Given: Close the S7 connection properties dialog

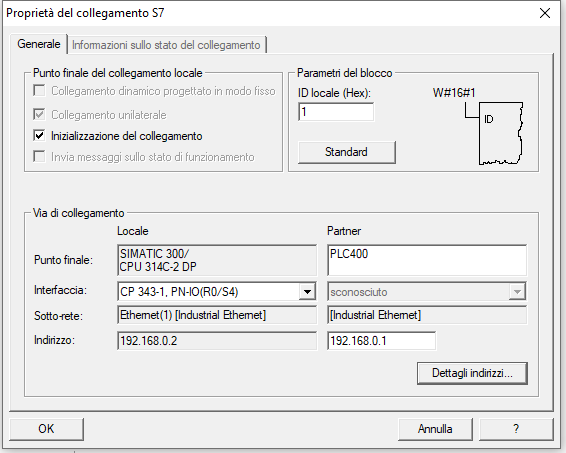Looking at the screenshot, I should (x=545, y=13).
